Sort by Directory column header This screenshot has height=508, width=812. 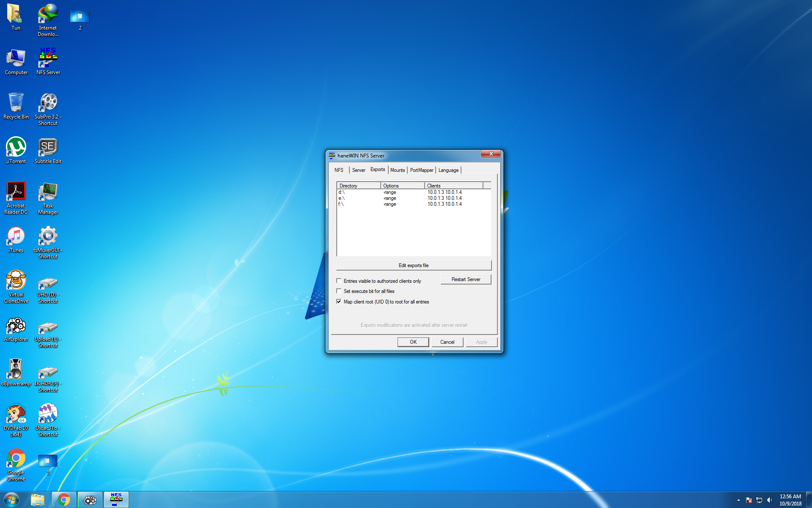[359, 186]
